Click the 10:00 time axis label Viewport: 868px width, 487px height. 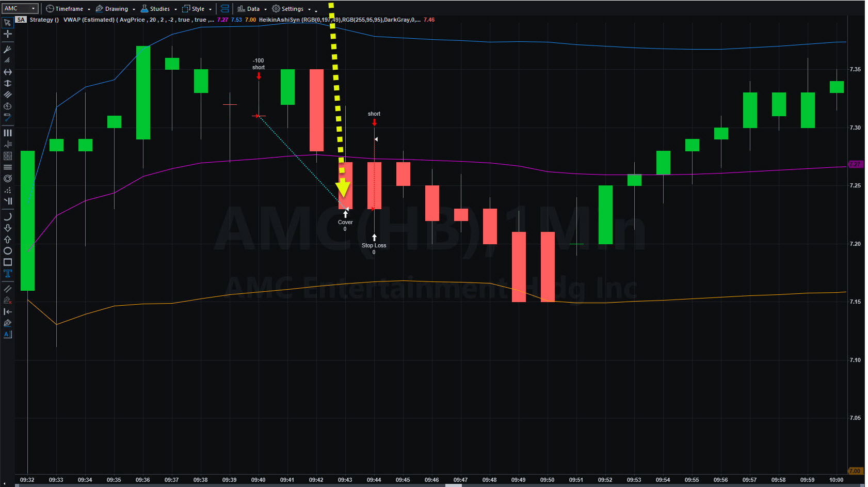pos(836,480)
